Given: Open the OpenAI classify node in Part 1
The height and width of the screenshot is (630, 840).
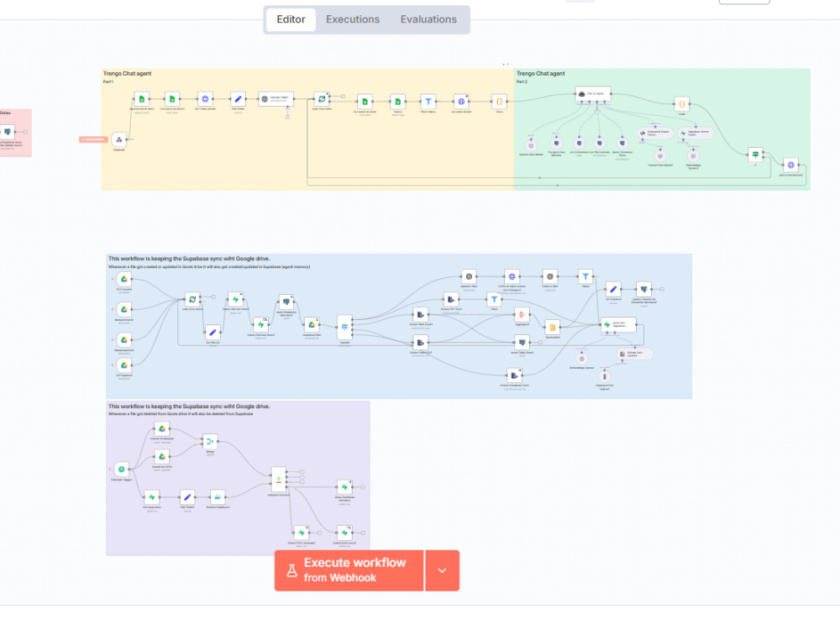Looking at the screenshot, I should [276, 99].
